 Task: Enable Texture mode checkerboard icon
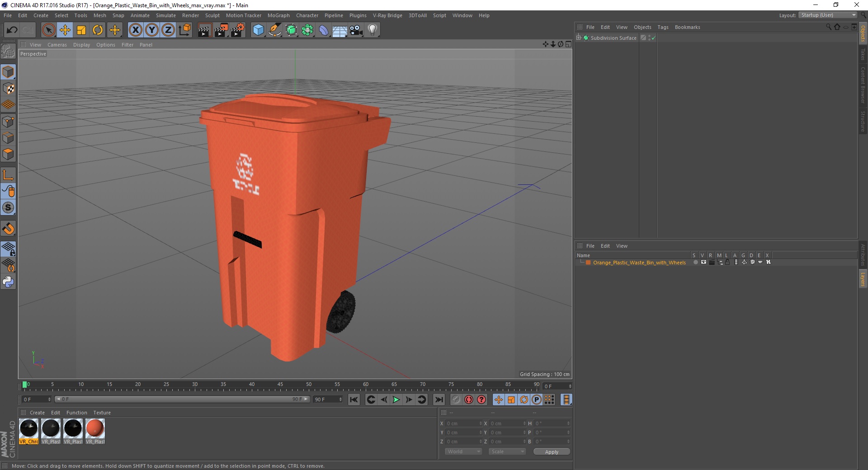[8, 88]
